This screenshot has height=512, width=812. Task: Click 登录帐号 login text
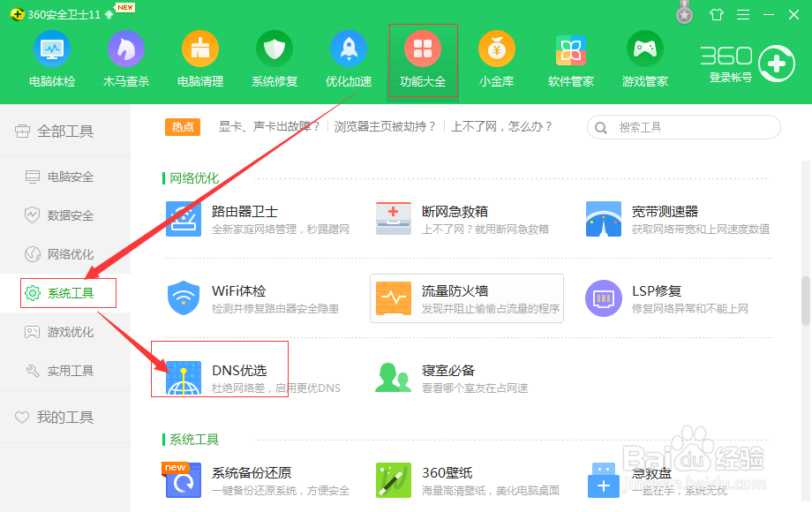tap(730, 78)
